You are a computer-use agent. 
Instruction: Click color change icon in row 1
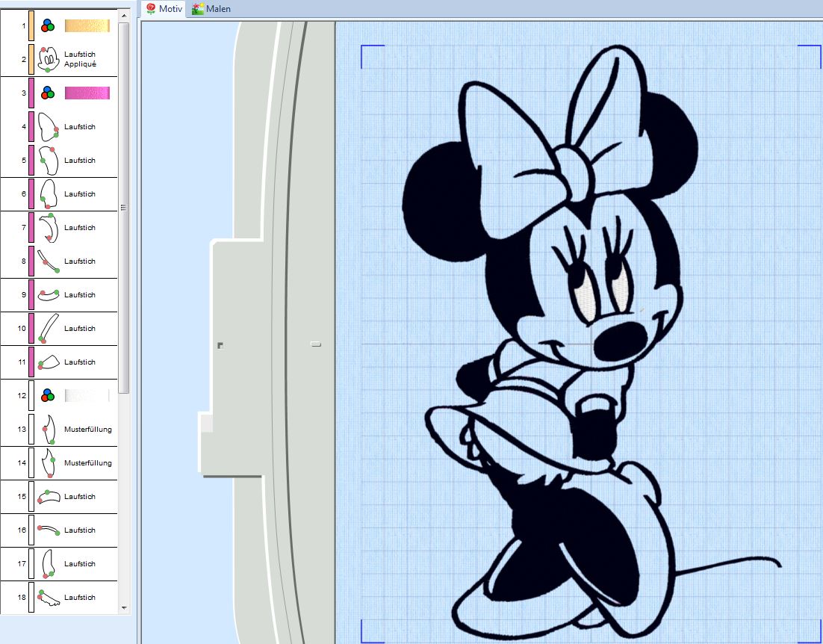pyautogui.click(x=48, y=26)
